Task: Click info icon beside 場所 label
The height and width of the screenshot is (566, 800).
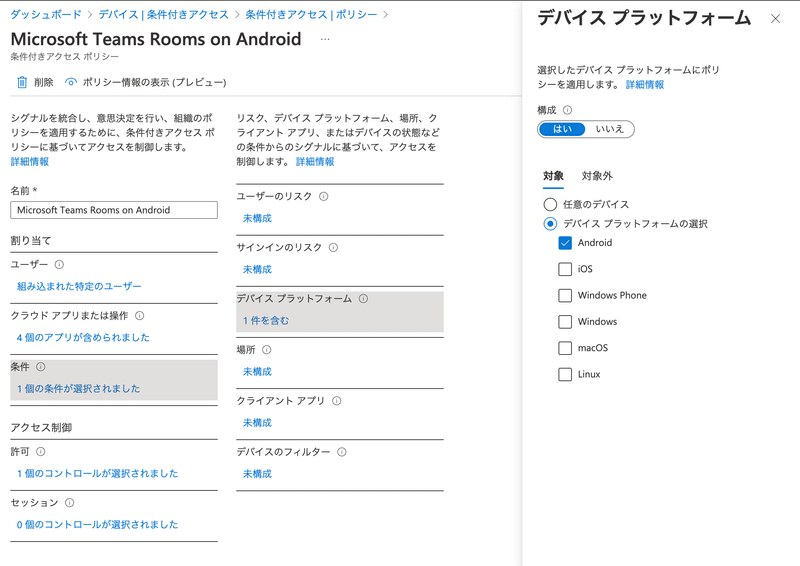Action: pos(266,350)
